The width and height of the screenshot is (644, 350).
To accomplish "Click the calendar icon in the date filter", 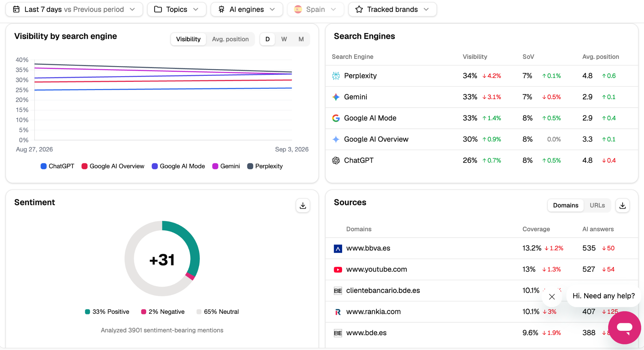I will 16,9.
